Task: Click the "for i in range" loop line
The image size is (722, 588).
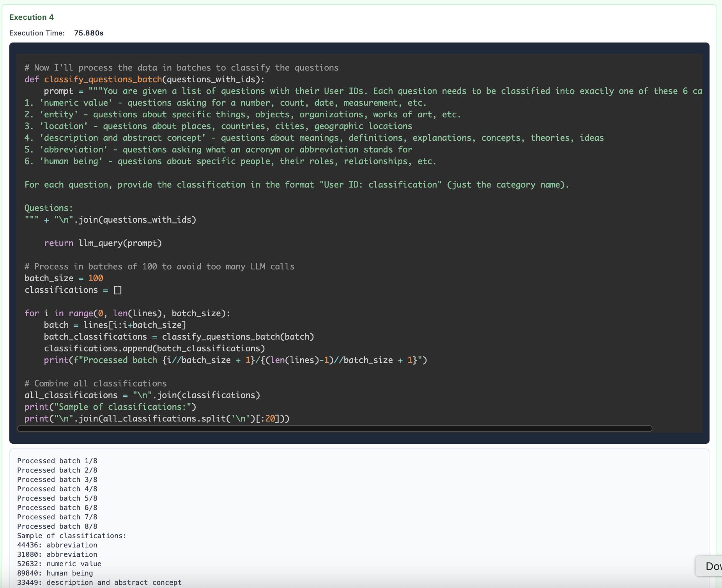Action: [127, 313]
